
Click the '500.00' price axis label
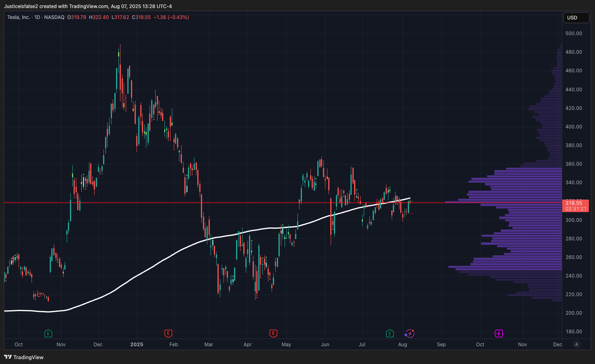[574, 34]
